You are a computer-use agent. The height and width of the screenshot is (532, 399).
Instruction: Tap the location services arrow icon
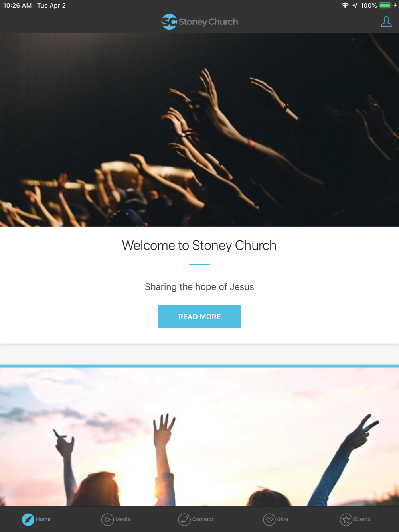pos(355,6)
